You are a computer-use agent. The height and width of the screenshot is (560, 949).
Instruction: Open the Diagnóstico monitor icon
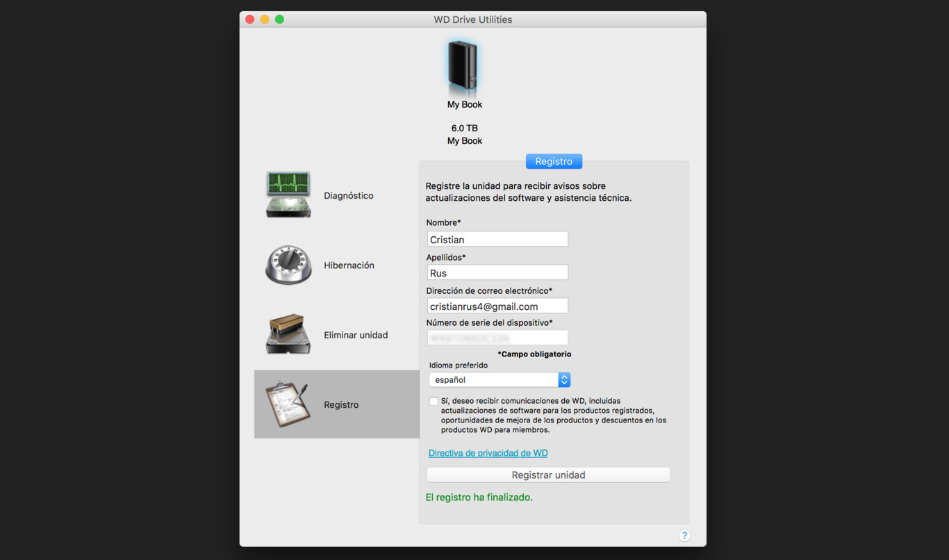pos(288,195)
